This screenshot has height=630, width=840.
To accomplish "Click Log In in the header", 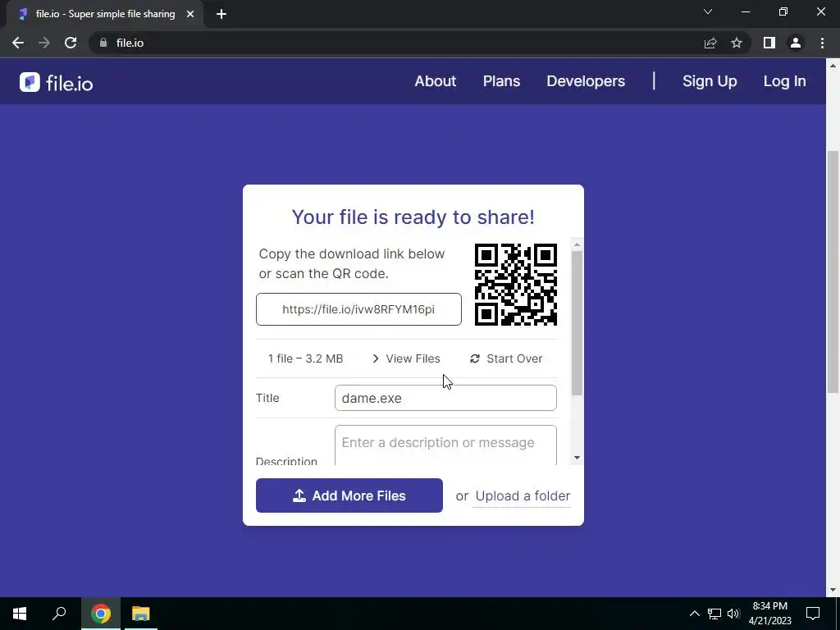I will [x=784, y=81].
